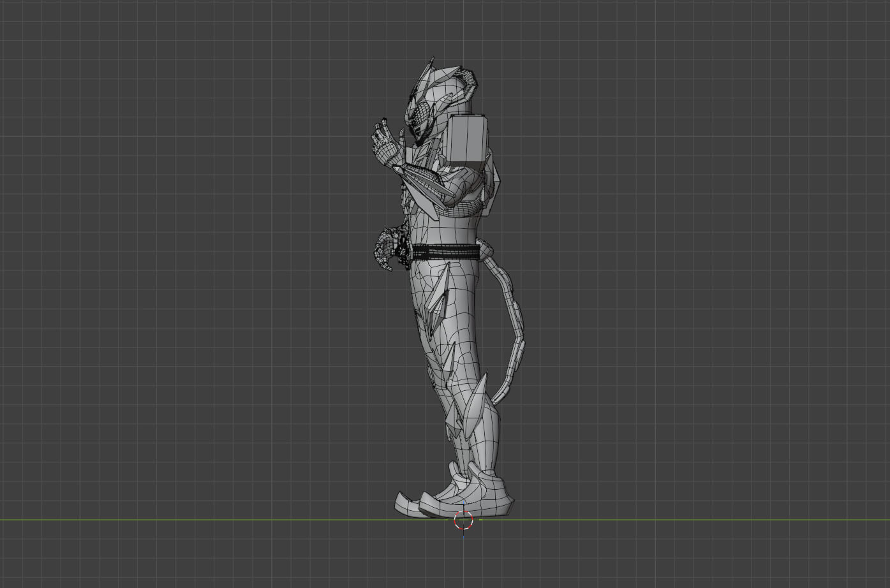Screen dimensions: 890x588
Task: Select the character's helmeted head
Action: [x=441, y=101]
